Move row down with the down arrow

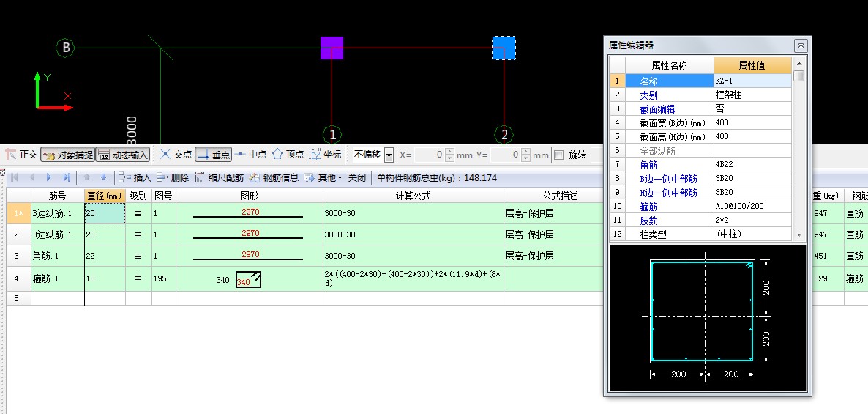pos(103,178)
